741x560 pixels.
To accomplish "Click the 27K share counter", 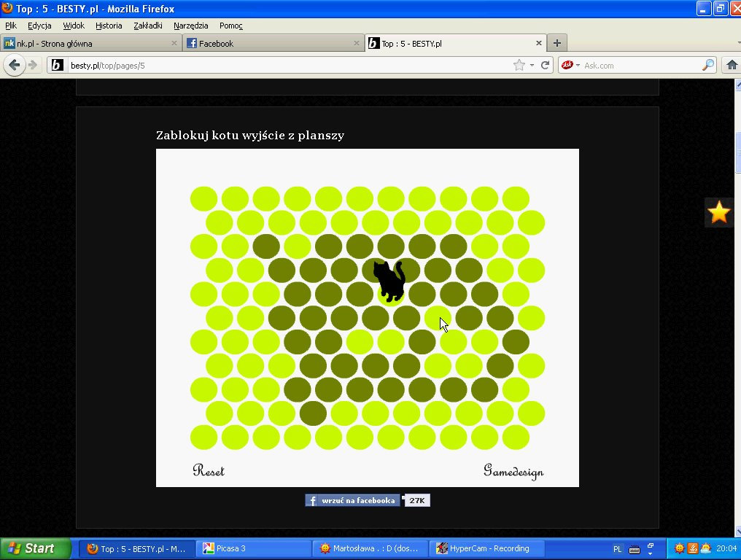I will tap(417, 500).
